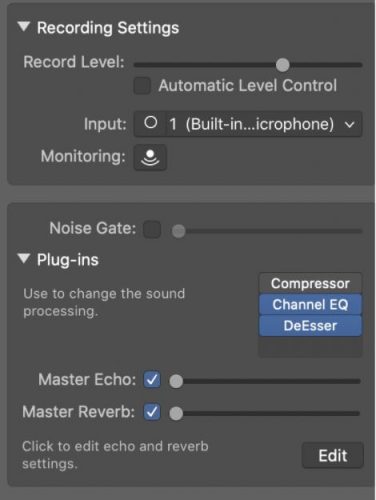
Task: Click the Master Echo slider handle
Action: tap(176, 381)
